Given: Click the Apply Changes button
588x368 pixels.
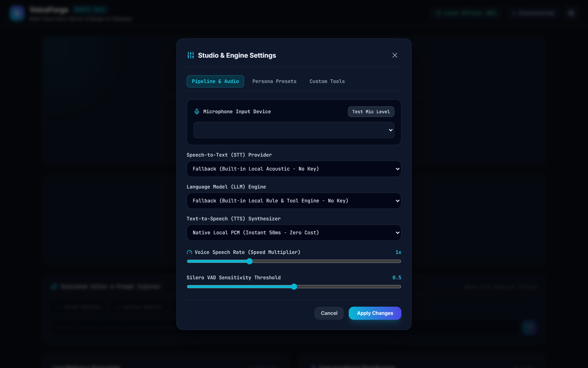Looking at the screenshot, I should pyautogui.click(x=375, y=313).
